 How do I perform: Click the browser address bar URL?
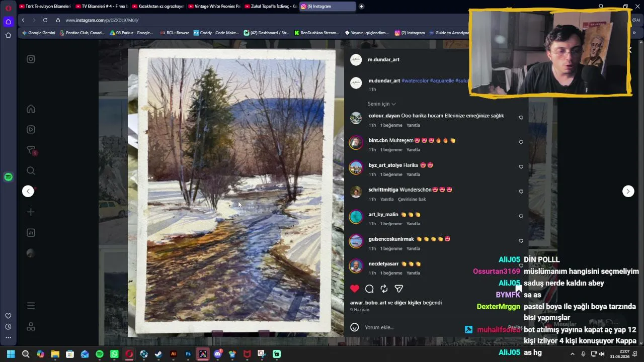pos(102,20)
